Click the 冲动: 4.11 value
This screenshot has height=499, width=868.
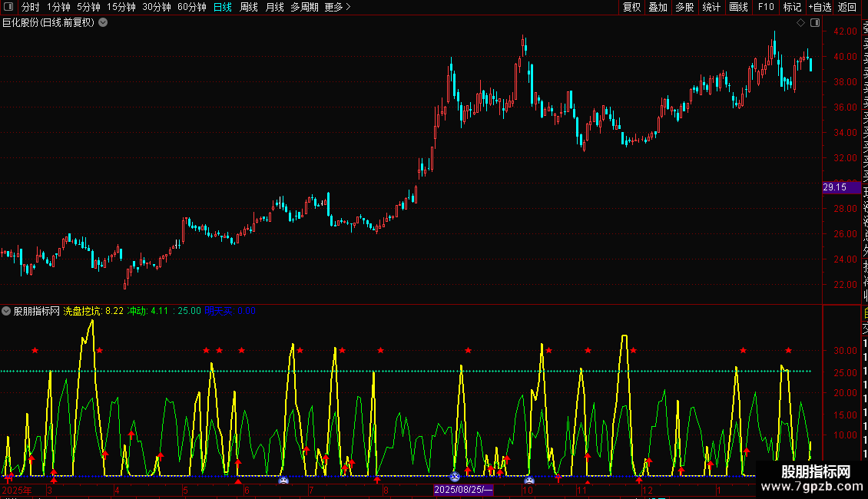147,311
